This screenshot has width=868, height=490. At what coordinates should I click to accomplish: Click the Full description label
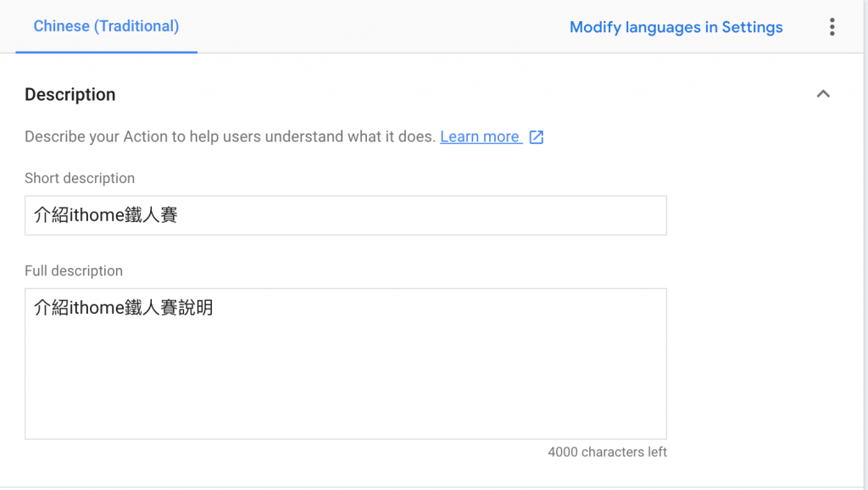coord(74,271)
